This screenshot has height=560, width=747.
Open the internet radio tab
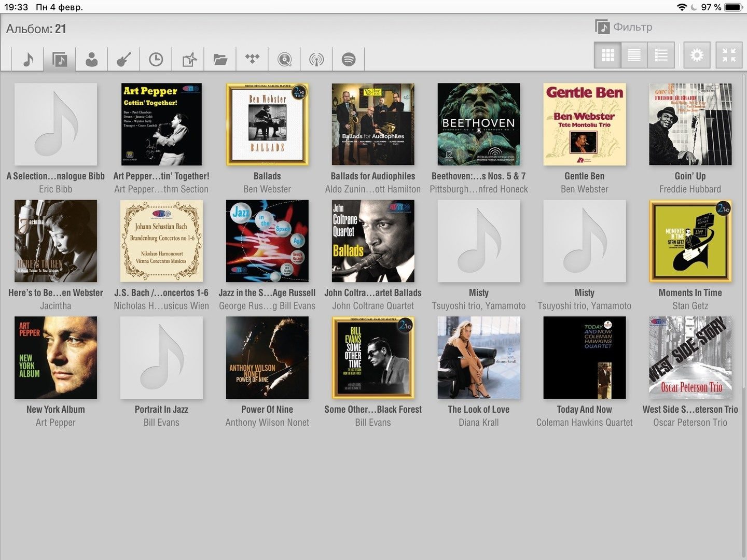tap(316, 59)
